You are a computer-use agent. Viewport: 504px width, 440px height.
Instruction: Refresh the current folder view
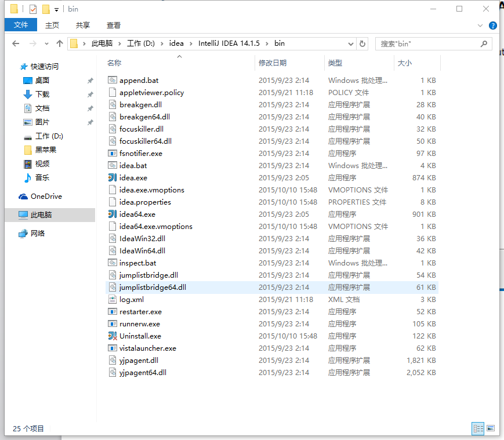coord(362,43)
